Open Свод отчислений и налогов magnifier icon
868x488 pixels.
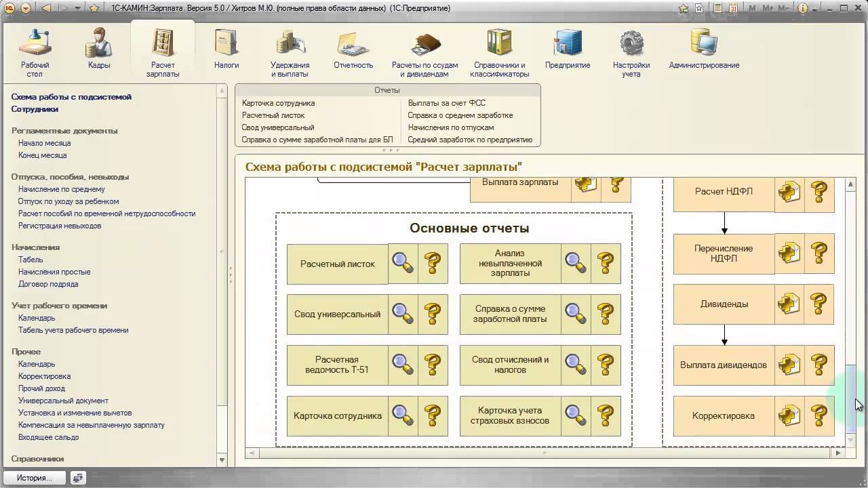(x=576, y=365)
